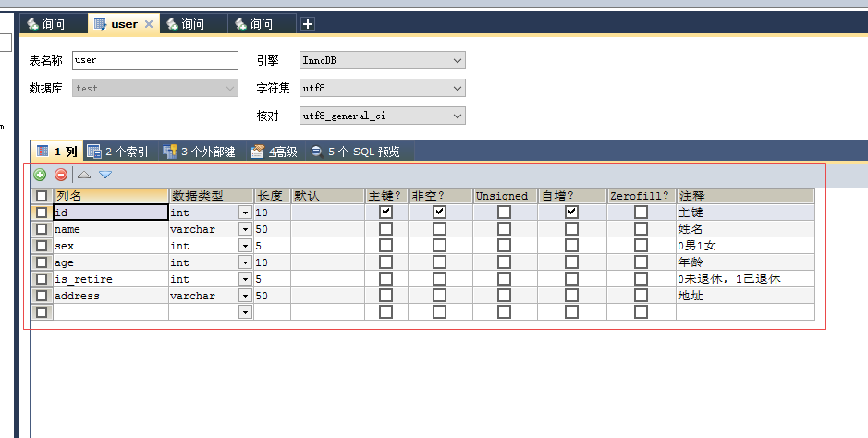Enable 非空 checkbox for name row
Viewport: 868px width, 438px height.
(x=439, y=228)
